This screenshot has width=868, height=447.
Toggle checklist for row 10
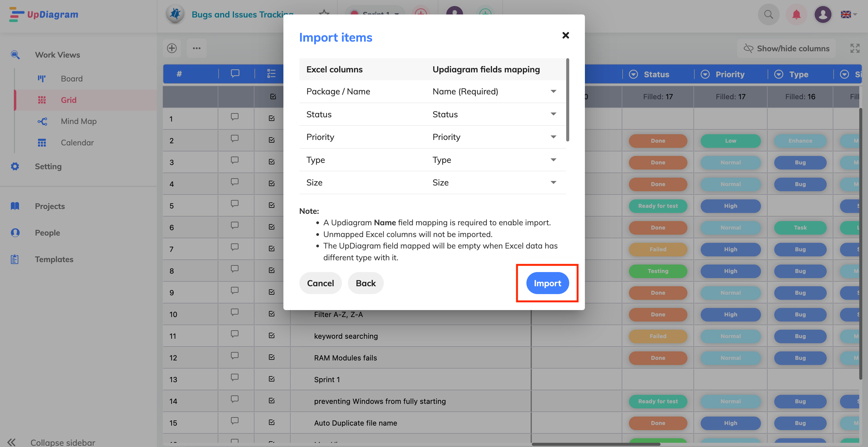click(x=272, y=313)
